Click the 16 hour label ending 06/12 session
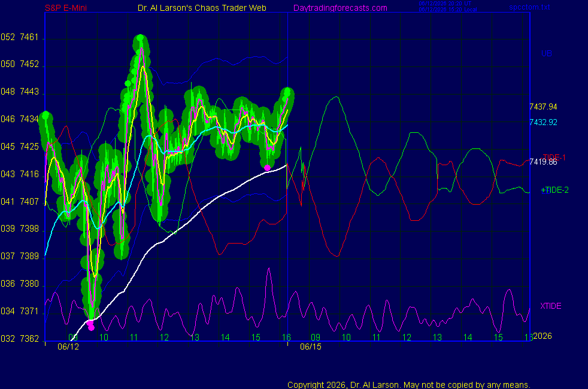 pos(286,338)
